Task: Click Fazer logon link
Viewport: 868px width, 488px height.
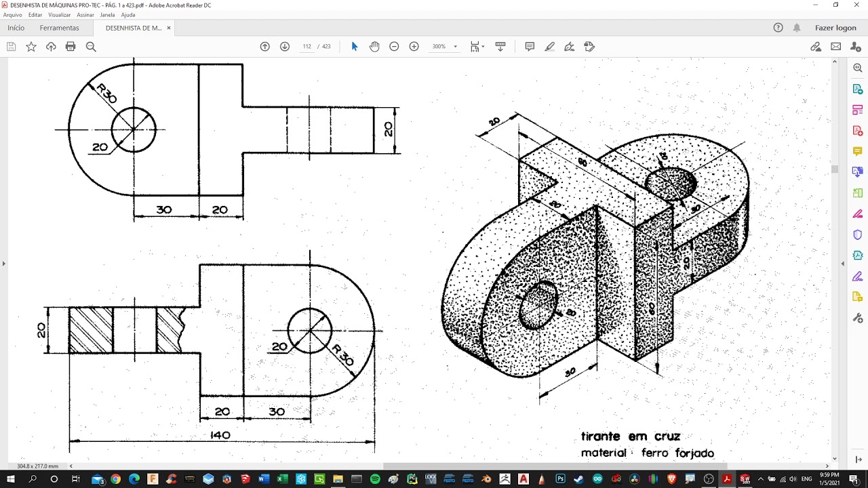Action: (835, 28)
